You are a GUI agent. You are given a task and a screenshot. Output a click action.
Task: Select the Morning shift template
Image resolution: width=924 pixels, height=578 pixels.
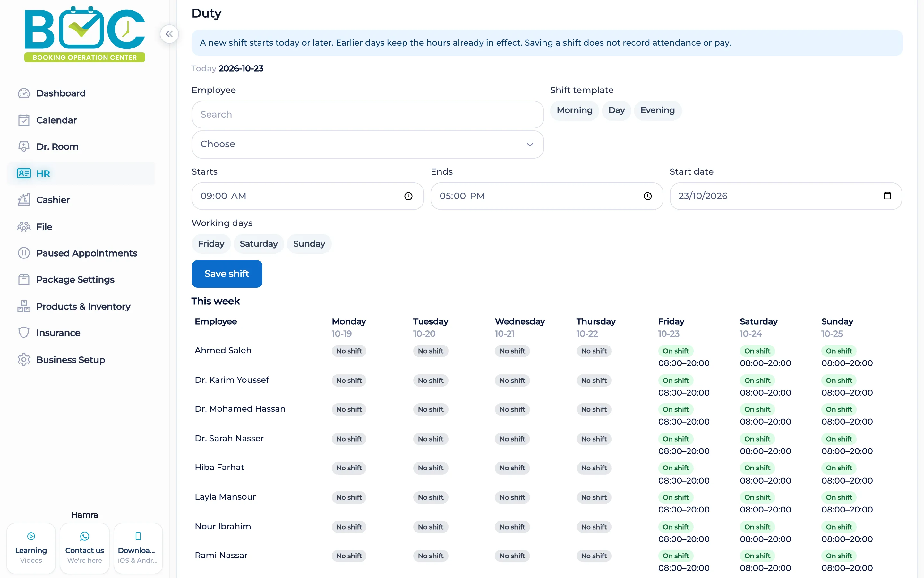pos(574,110)
